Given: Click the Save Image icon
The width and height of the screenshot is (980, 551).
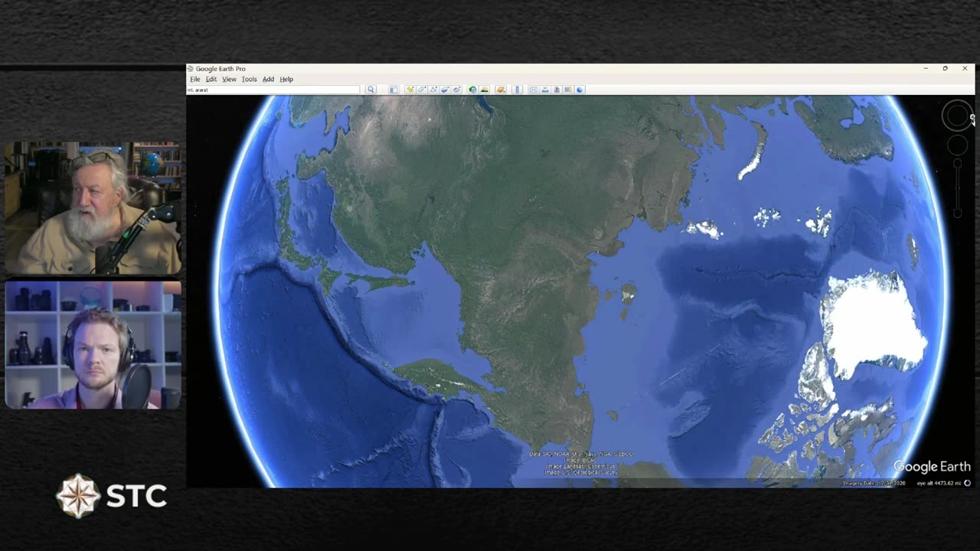Looking at the screenshot, I should [557, 90].
